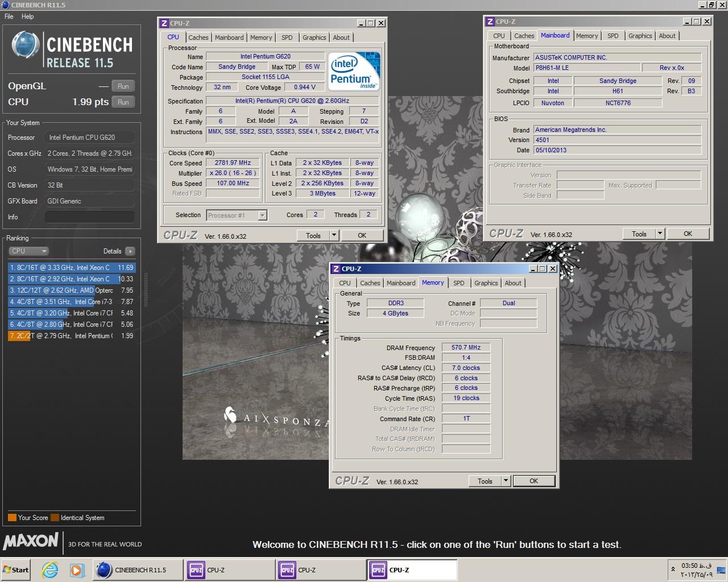Screen dimensions: 728x582
Task: Click Tools button in Memory window
Action: (485, 481)
